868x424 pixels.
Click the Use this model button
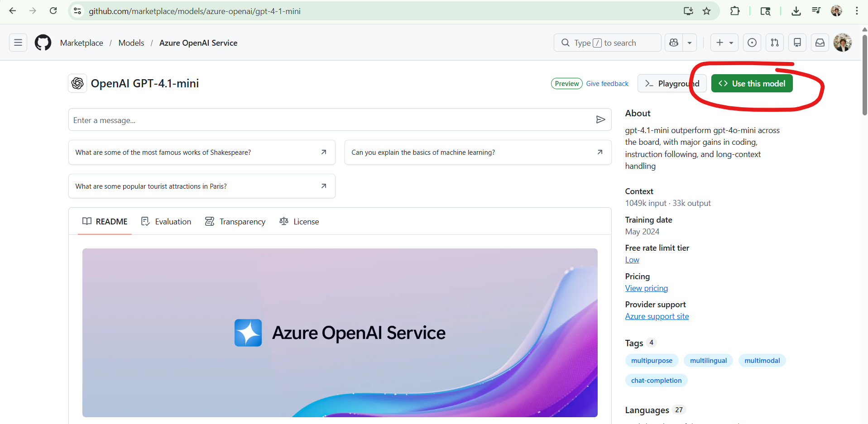(x=752, y=83)
